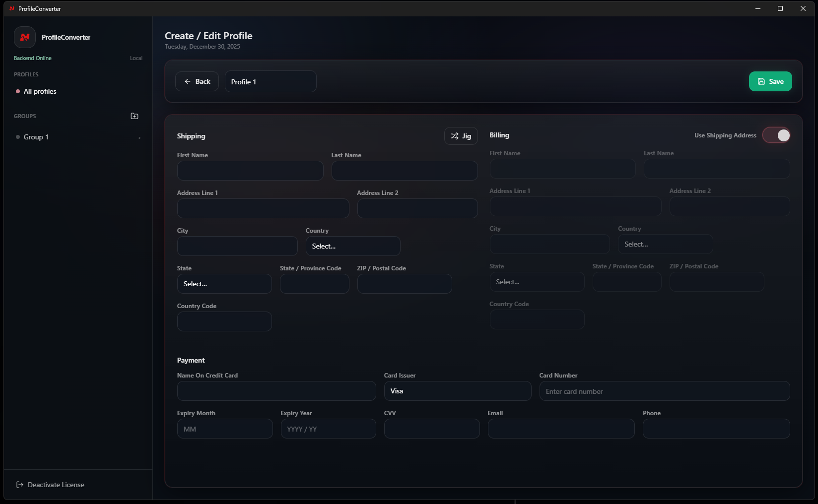Focus Shipping Country Code field
This screenshot has width=818, height=504.
(224, 321)
